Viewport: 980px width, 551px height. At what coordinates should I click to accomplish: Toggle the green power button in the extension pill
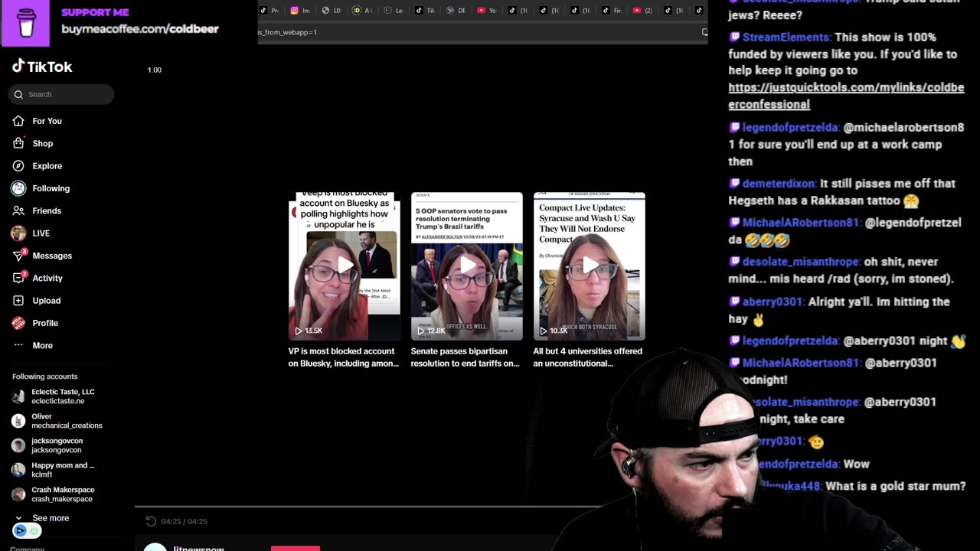(x=34, y=531)
